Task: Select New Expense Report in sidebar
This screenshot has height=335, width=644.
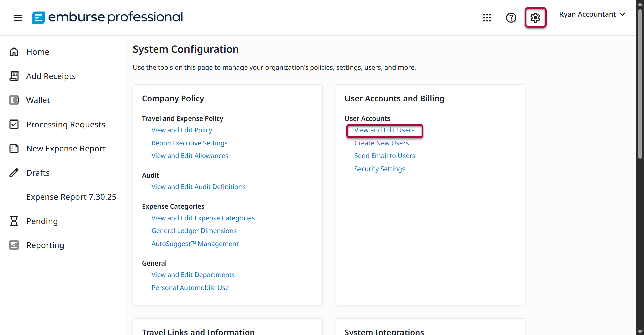Action: pyautogui.click(x=66, y=149)
